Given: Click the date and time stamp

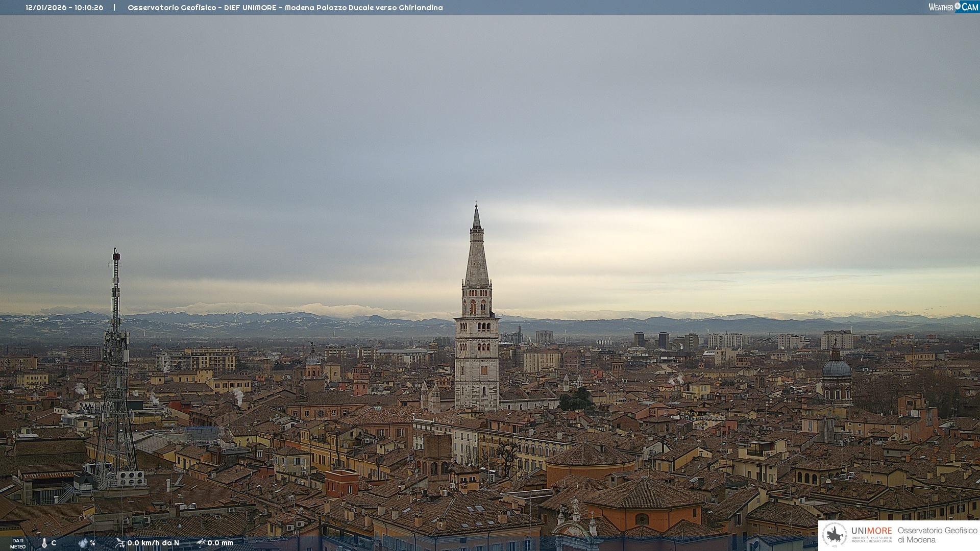Looking at the screenshot, I should 64,8.
